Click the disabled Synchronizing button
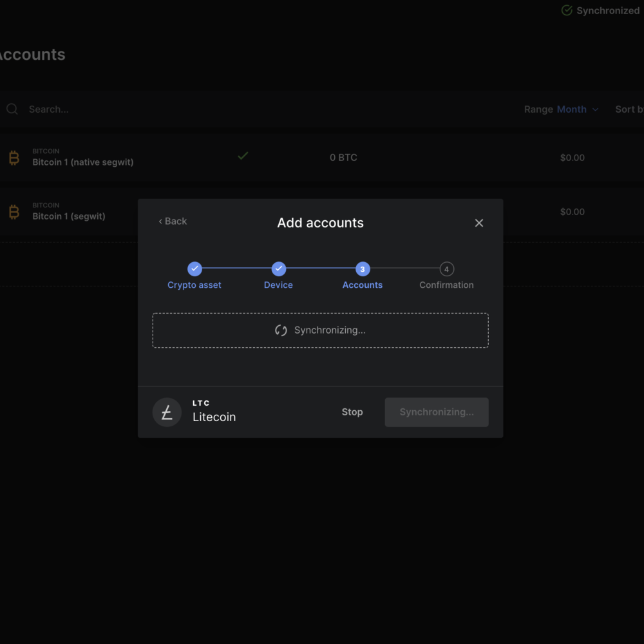644x644 pixels. (x=436, y=412)
